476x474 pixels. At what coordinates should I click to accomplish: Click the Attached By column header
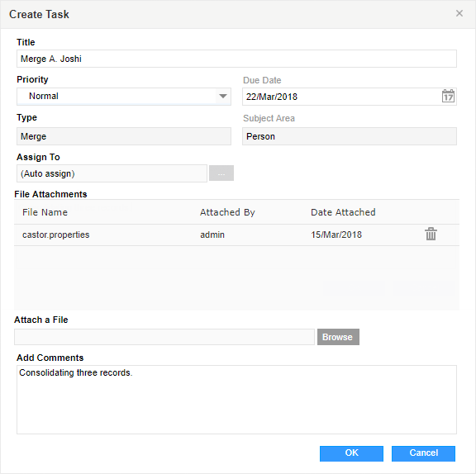pos(227,212)
